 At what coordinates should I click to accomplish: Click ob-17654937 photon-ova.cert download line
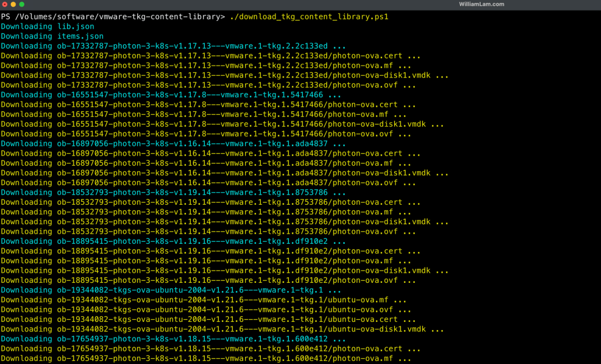[x=210, y=348]
